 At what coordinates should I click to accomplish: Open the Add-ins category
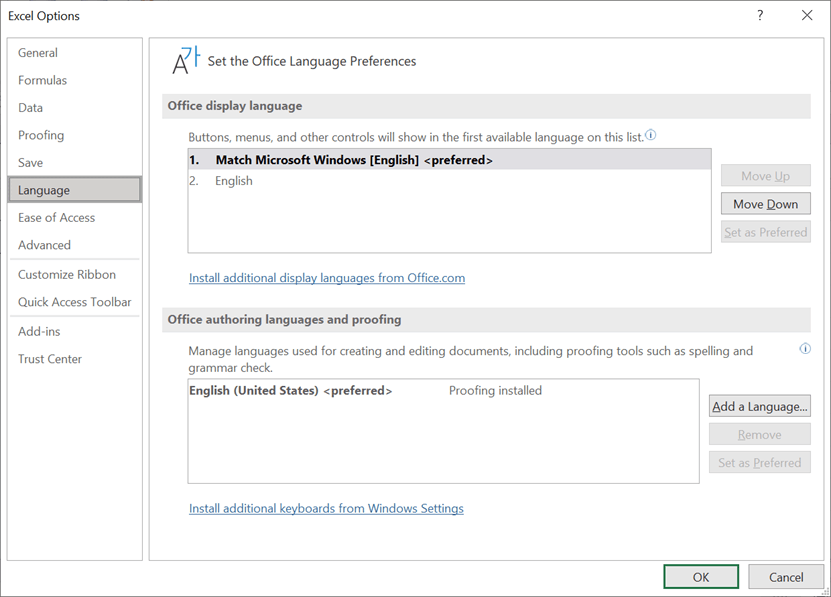click(39, 331)
